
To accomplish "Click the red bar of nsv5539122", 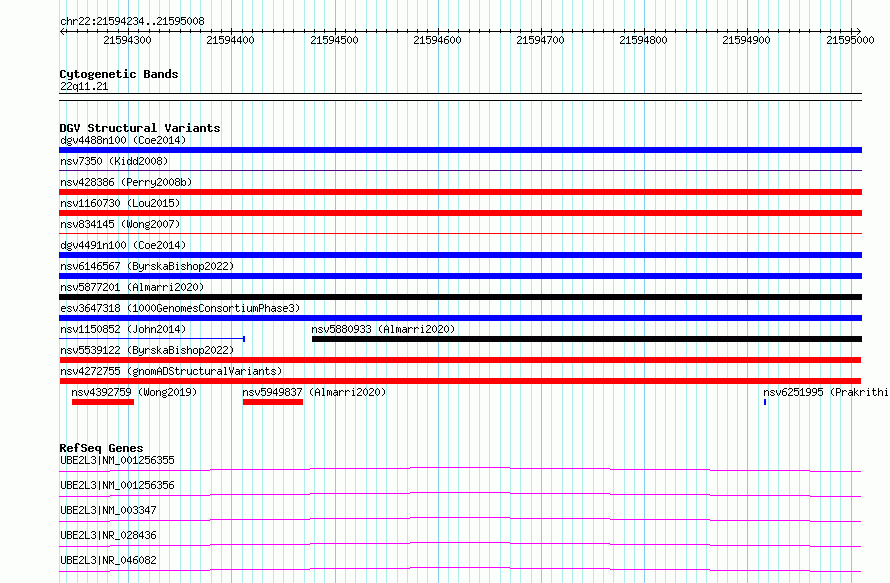I will pos(460,360).
